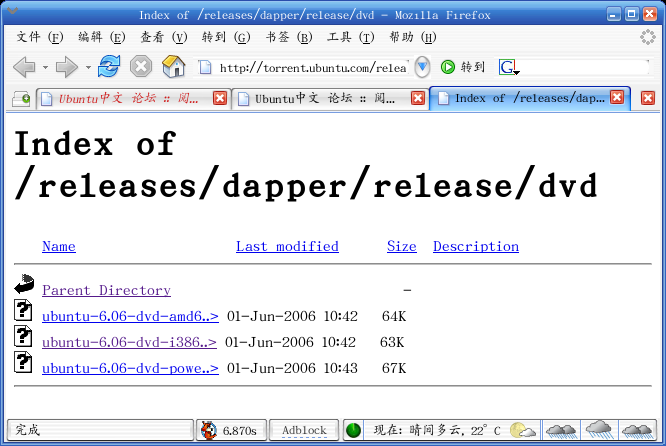The width and height of the screenshot is (666, 446).
Task: Open the 书签 (B) menu
Action: coord(289,37)
